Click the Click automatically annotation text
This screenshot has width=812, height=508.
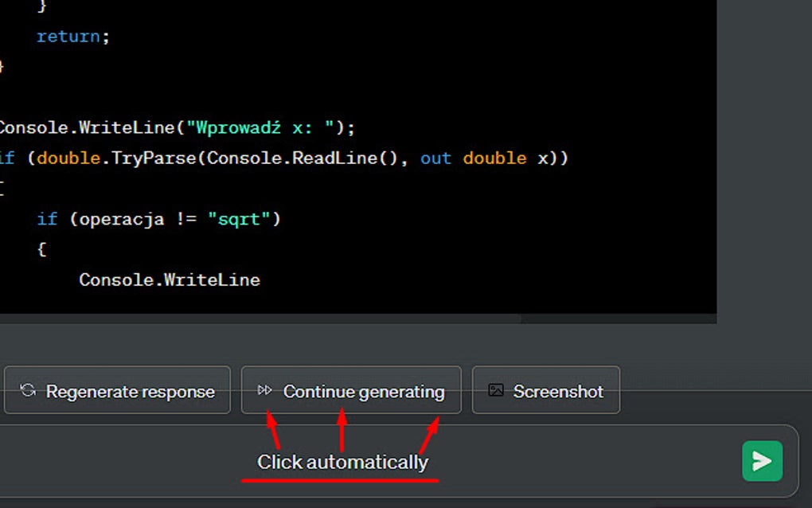342,462
